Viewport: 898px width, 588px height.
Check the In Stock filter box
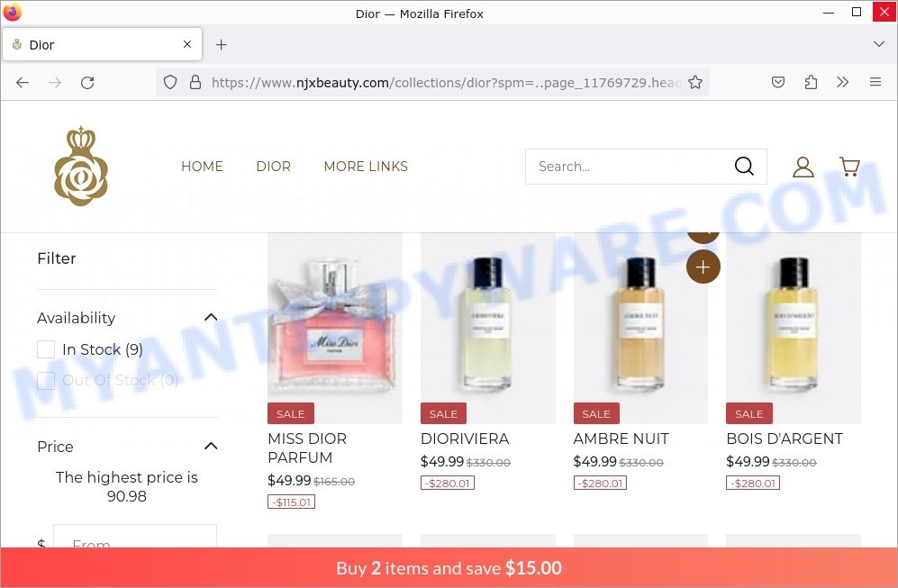(x=46, y=349)
